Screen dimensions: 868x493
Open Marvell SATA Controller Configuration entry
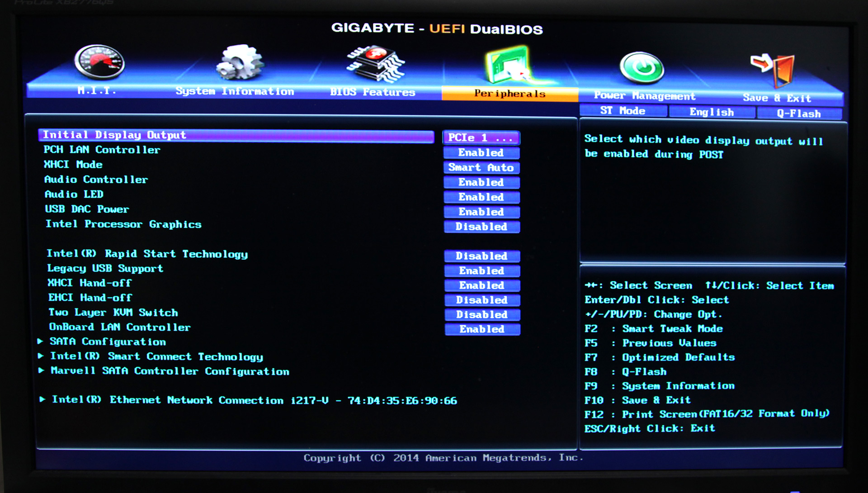pyautogui.click(x=170, y=371)
